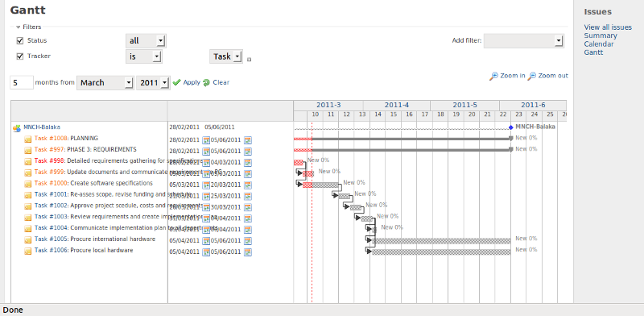Open the March month dropdown
The image size is (644, 316).
(105, 83)
